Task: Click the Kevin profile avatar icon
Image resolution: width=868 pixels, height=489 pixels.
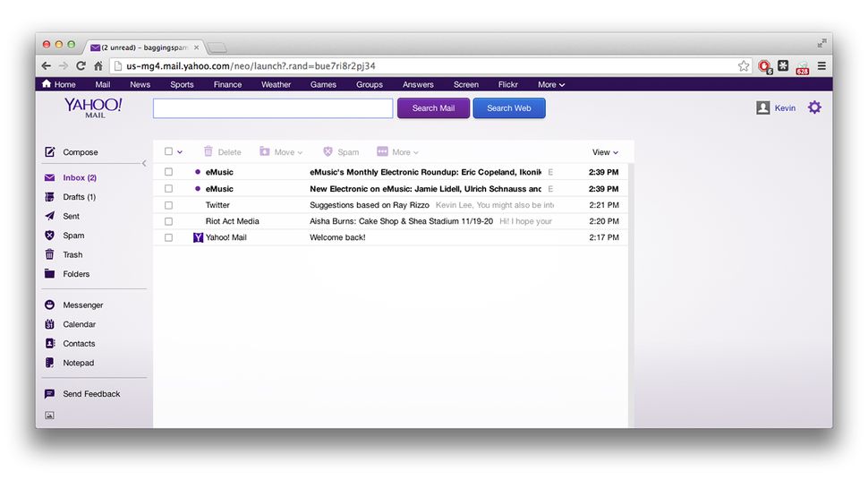Action: click(x=762, y=108)
